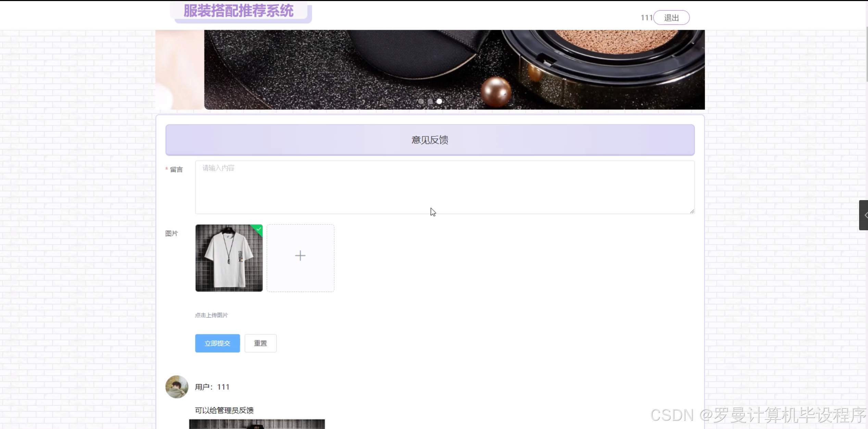
Task: Click the 意见反馈 section header bar
Action: tap(430, 140)
